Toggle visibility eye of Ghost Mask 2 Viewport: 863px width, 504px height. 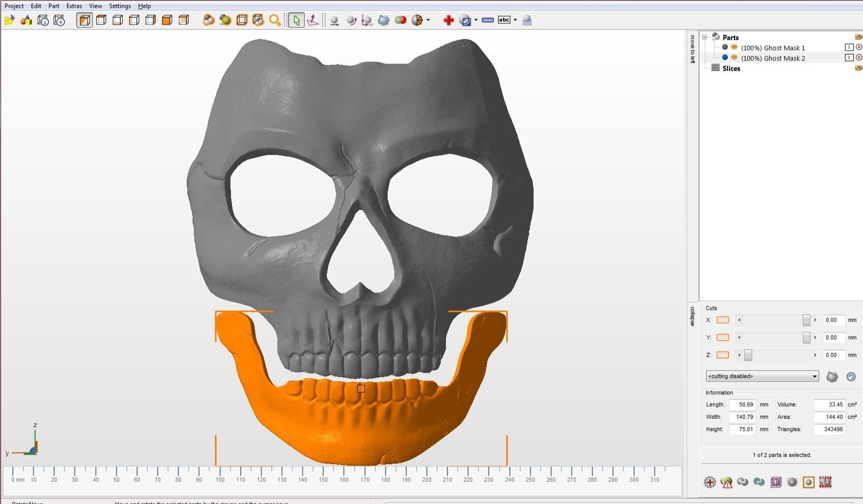pos(734,58)
